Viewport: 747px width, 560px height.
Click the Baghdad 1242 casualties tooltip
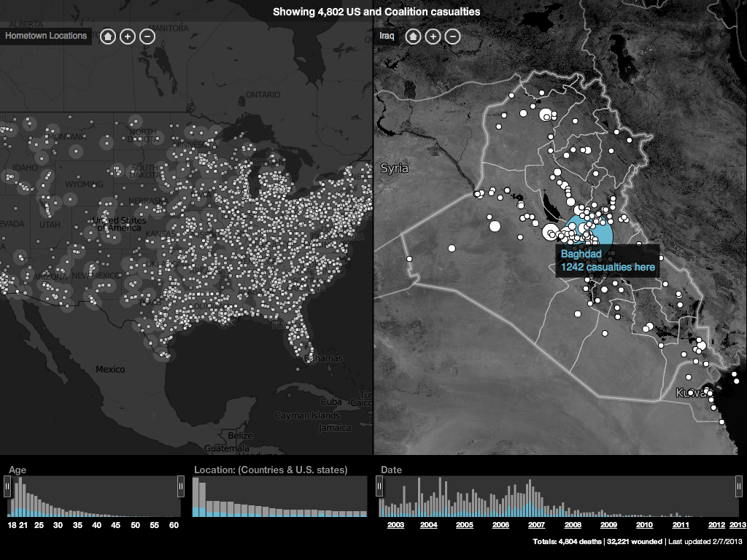tap(608, 261)
